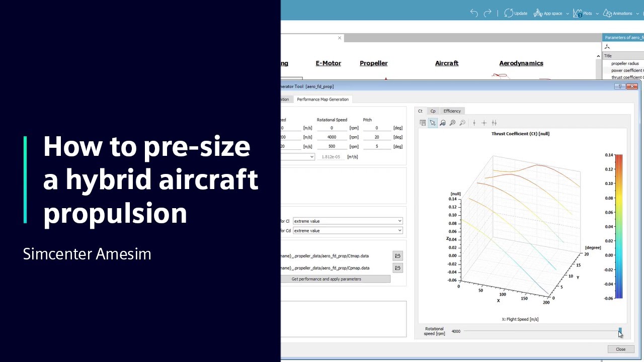Click the empty message log box at the bottom
The width and height of the screenshot is (644, 362).
[x=344, y=319]
